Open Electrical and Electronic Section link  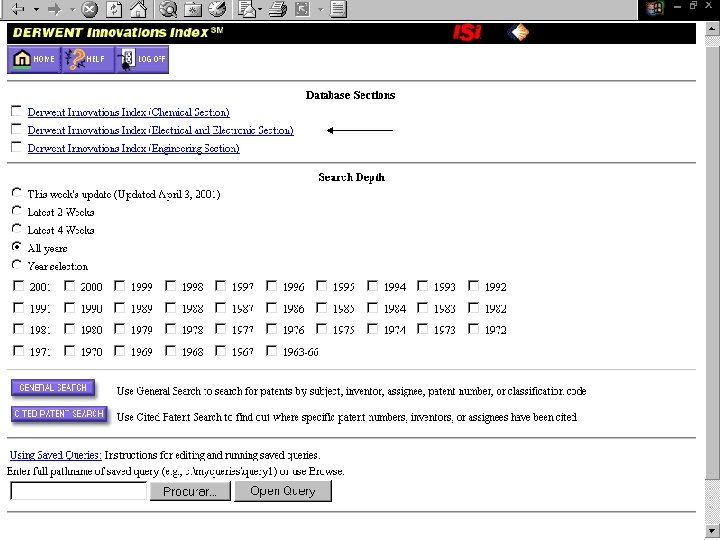tap(161, 130)
